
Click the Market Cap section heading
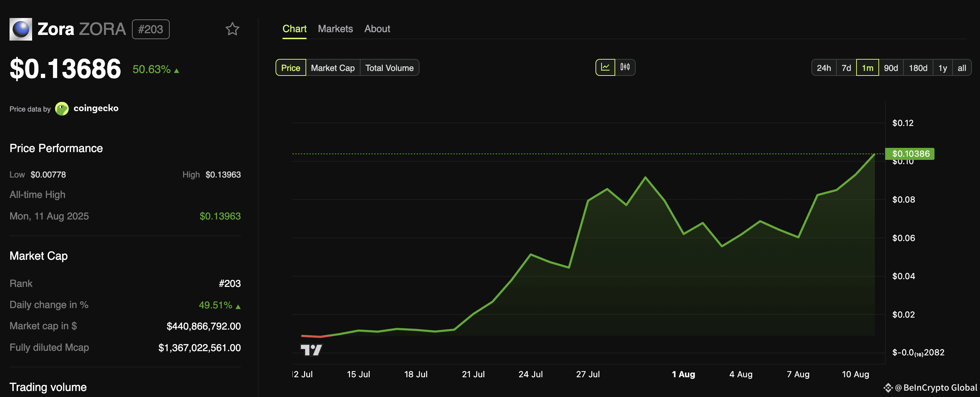tap(38, 256)
